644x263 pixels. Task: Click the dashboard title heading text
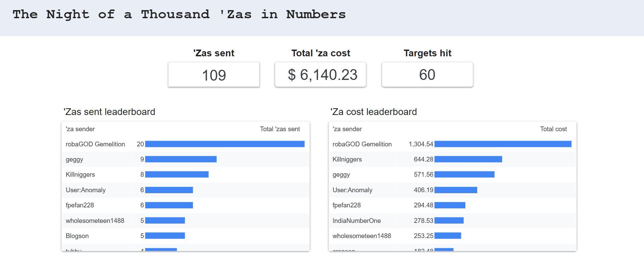tap(179, 14)
